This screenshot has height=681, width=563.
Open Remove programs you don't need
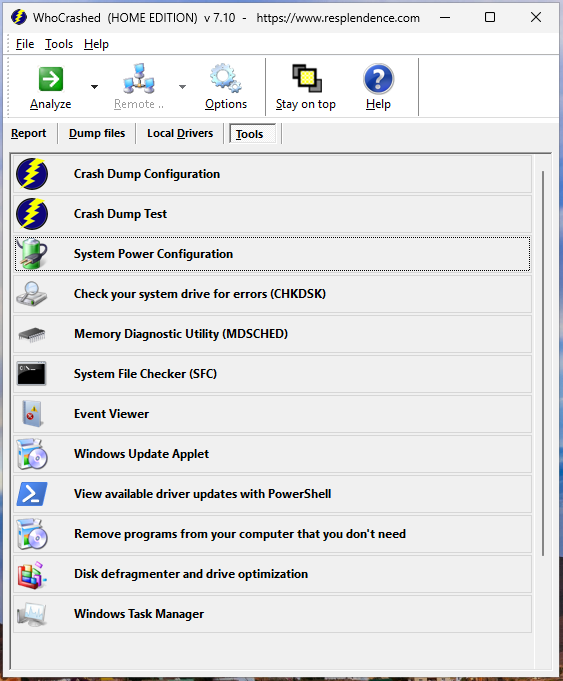pyautogui.click(x=240, y=534)
